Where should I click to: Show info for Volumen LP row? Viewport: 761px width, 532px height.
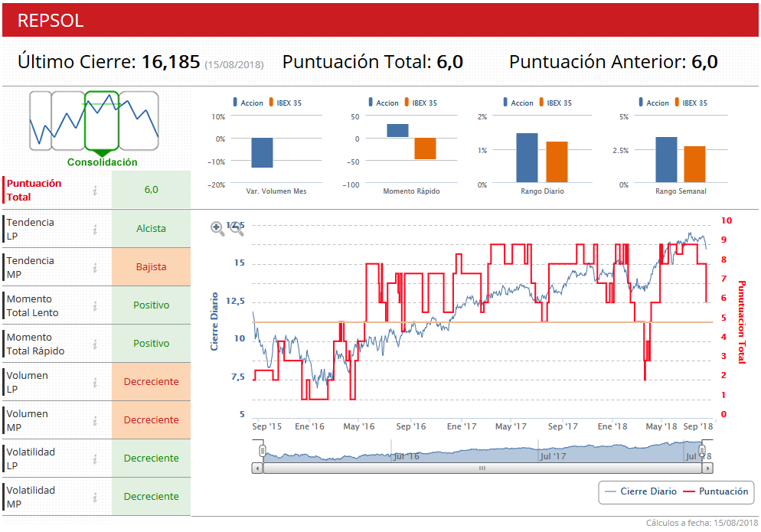pyautogui.click(x=95, y=383)
